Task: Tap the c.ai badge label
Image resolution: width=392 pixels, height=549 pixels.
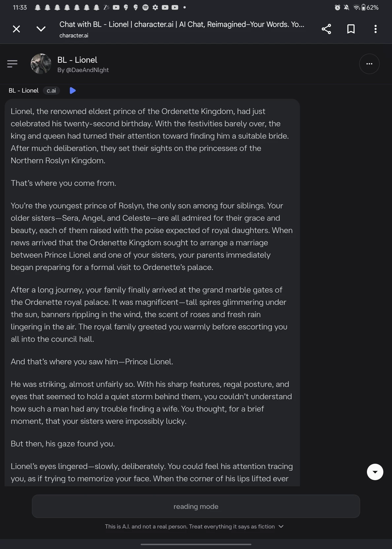Action: tap(51, 90)
